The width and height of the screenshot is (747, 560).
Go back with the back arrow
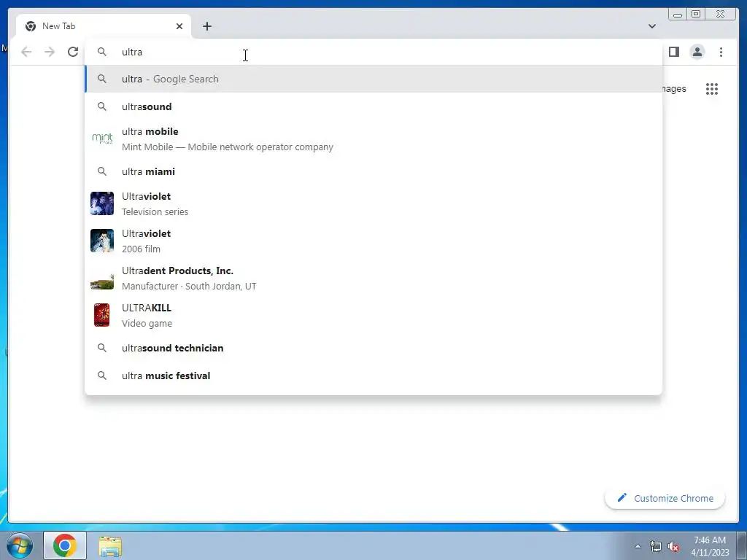pyautogui.click(x=26, y=52)
